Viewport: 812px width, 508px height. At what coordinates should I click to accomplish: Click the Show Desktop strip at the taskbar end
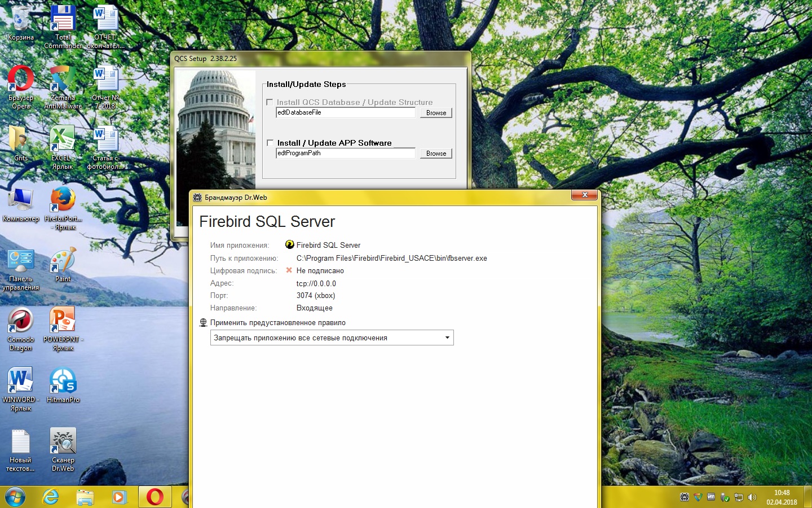tap(808, 497)
